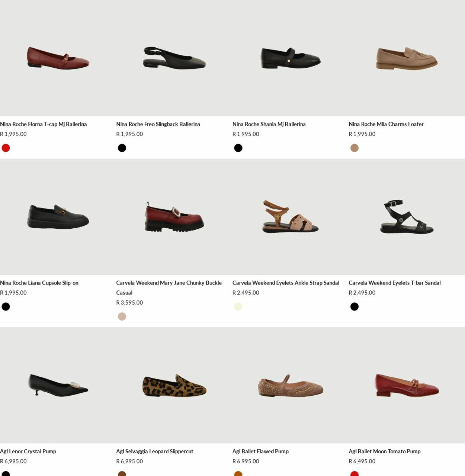Click R 1,995.00 price of Freo Slingback Ballerina
Image resolution: width=465 pixels, height=476 pixels.
(129, 134)
